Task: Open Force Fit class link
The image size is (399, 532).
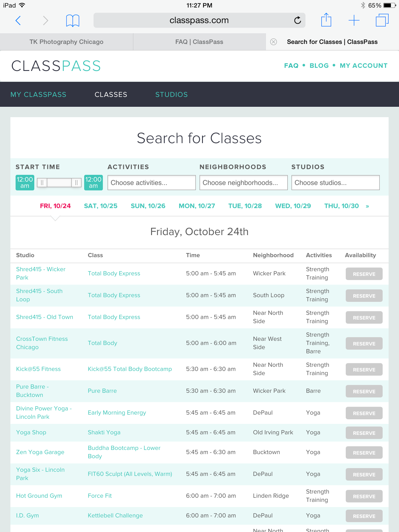Action: pos(100,495)
